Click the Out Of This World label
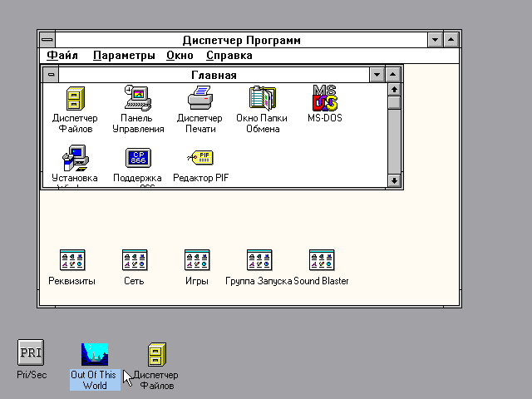The image size is (532, 399). [x=95, y=380]
